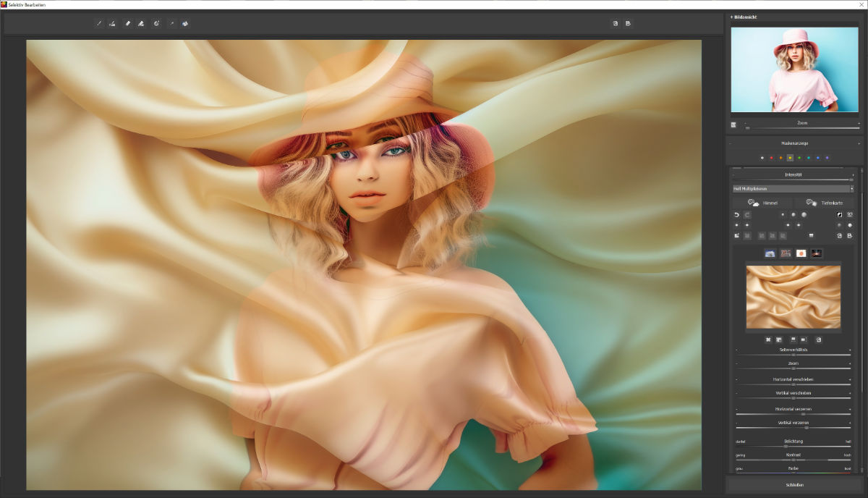The image size is (868, 498).
Task: Choose the largest brush size dot
Action: click(803, 214)
